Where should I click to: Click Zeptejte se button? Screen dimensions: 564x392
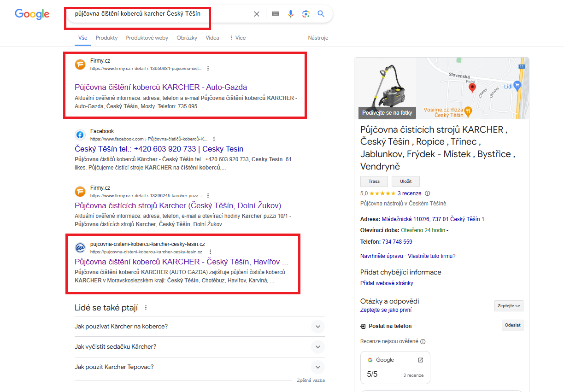click(x=509, y=306)
